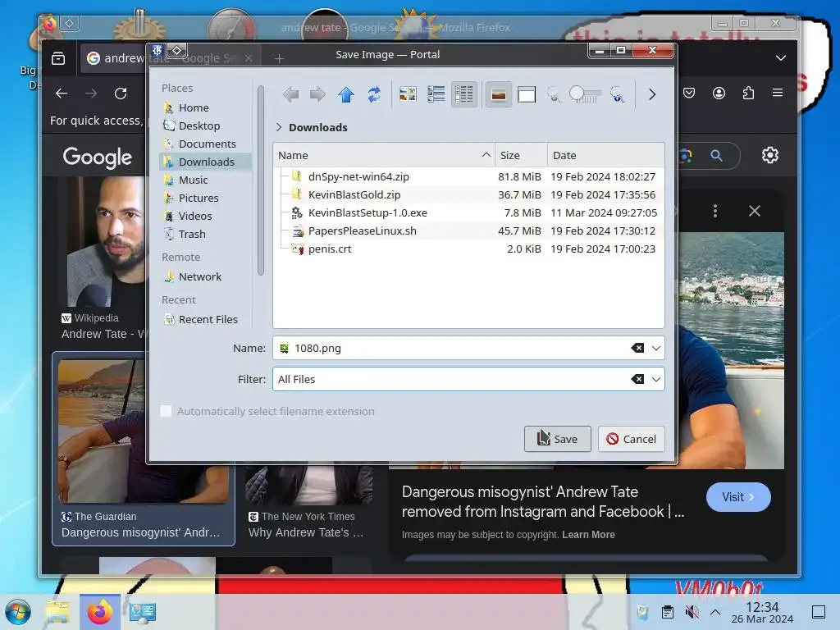Select KevinBlastGold.zip file
The height and width of the screenshot is (630, 840).
pos(354,194)
